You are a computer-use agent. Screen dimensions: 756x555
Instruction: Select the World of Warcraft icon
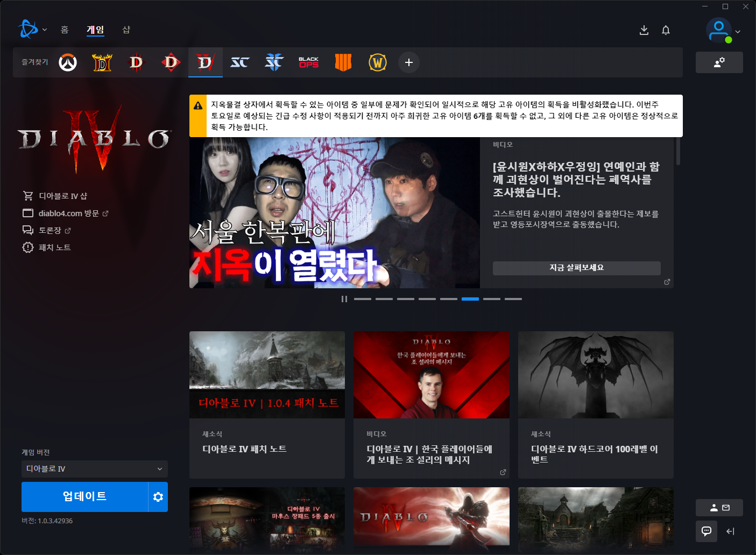point(378,62)
